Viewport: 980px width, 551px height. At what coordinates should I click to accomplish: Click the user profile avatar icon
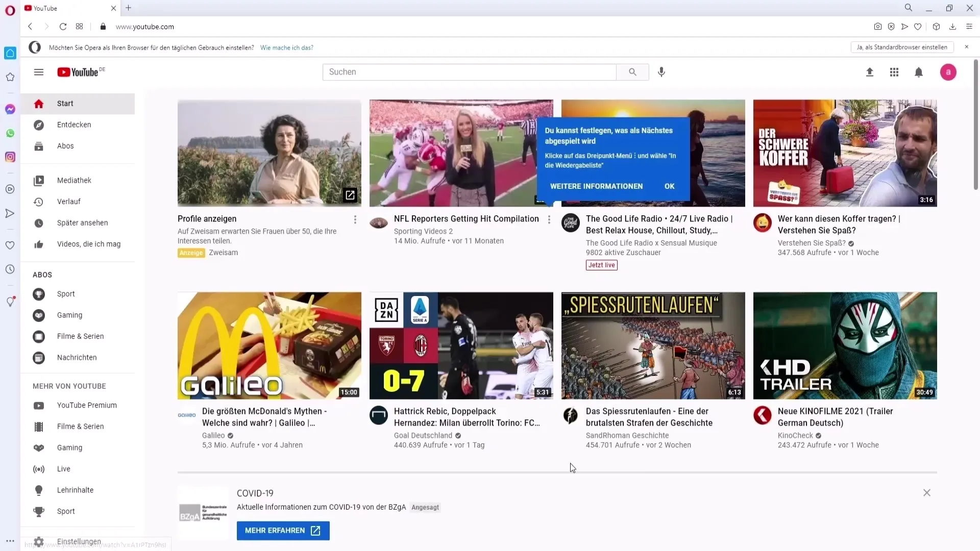[x=948, y=72]
